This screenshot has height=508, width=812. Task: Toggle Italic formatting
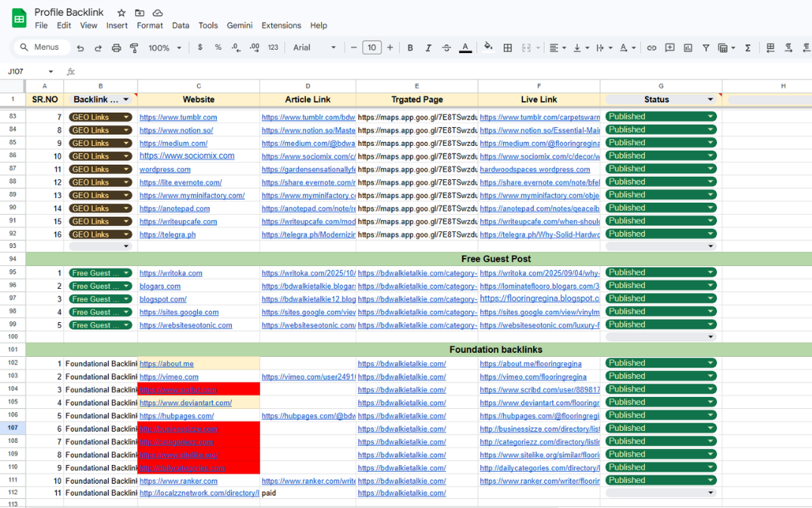pyautogui.click(x=428, y=48)
